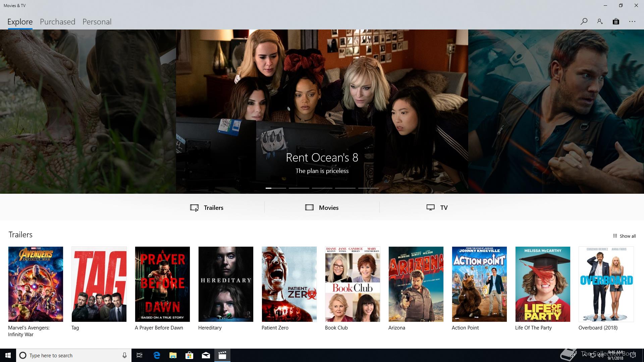Open the taskbar clock and date
Viewport: 644px width, 362px height.
pyautogui.click(x=615, y=355)
